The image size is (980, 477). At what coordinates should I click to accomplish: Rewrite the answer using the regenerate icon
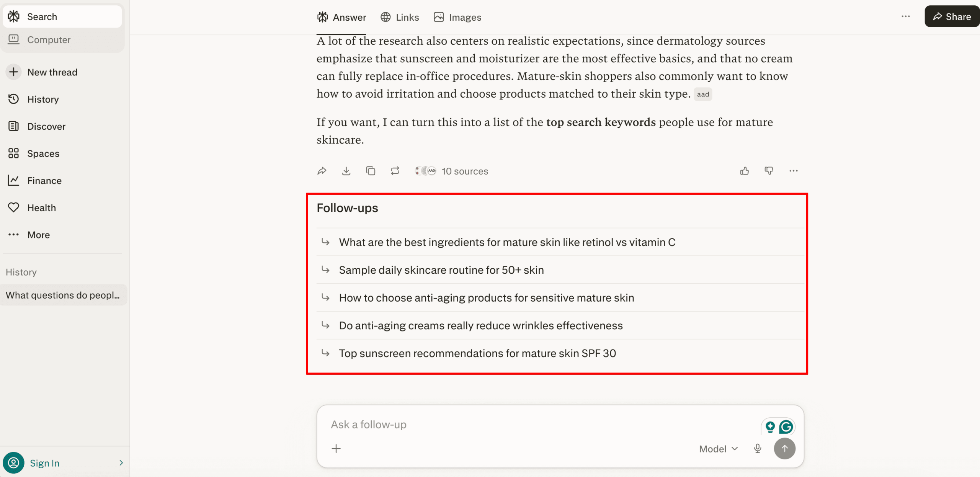[395, 171]
